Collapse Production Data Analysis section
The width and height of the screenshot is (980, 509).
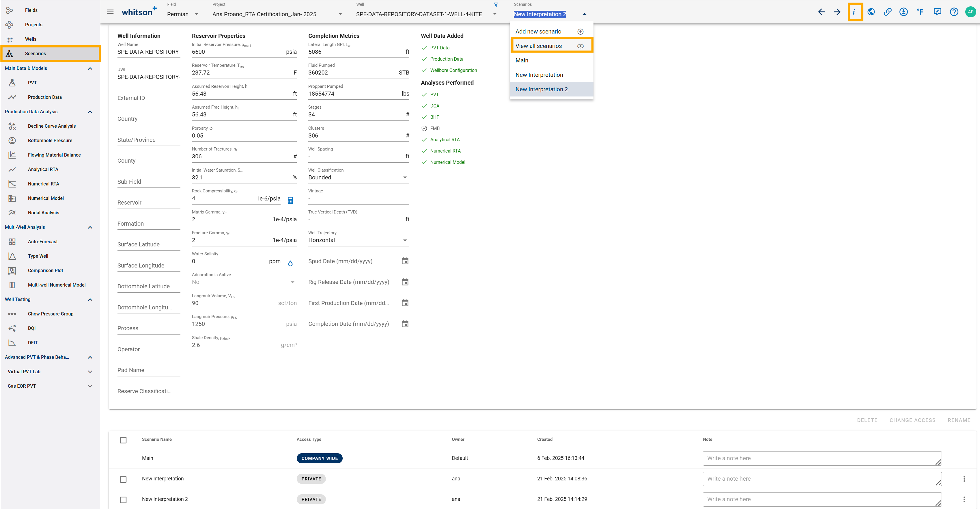pos(90,112)
